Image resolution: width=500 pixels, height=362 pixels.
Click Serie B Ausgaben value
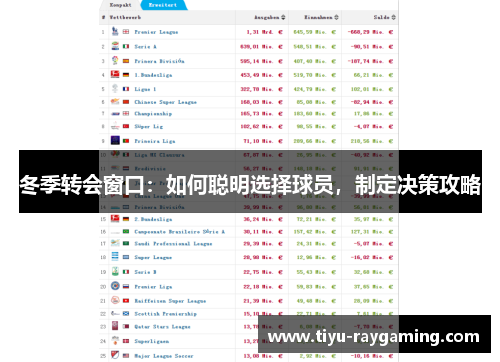(263, 272)
